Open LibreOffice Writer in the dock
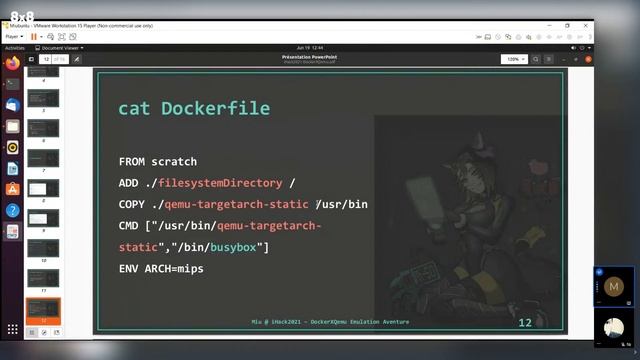The image size is (640, 360). 13,169
